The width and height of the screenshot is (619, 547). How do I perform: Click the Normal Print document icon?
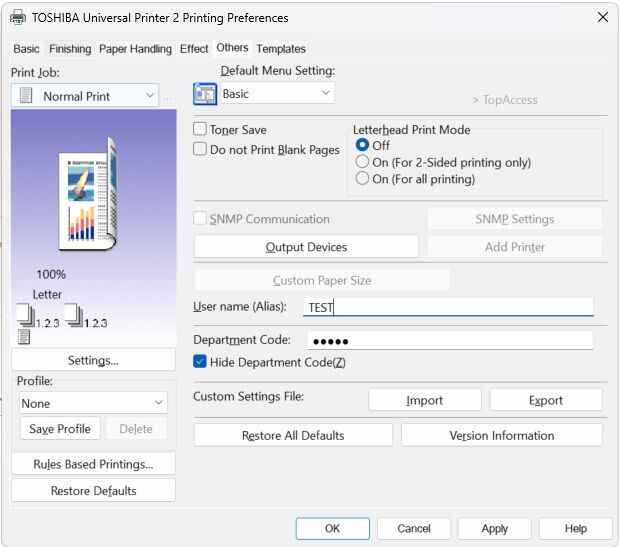(x=26, y=96)
